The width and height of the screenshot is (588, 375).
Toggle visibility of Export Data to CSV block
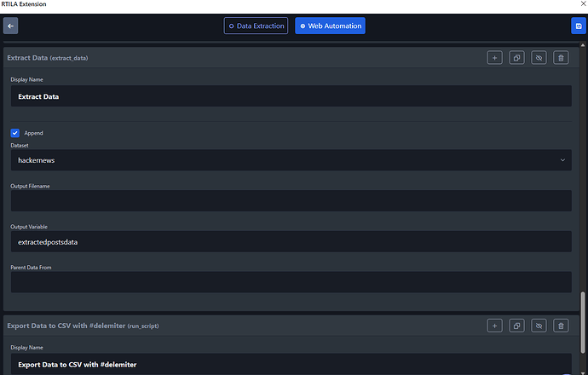pyautogui.click(x=539, y=326)
